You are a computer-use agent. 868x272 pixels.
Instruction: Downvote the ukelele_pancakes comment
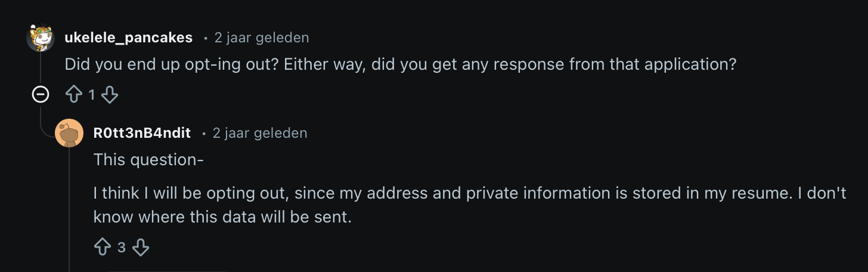pos(110,94)
